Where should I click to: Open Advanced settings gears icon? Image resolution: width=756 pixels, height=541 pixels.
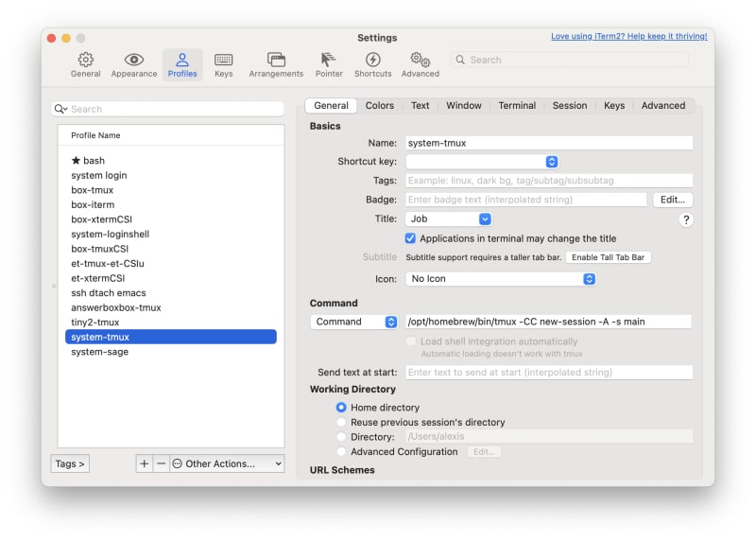pos(420,60)
